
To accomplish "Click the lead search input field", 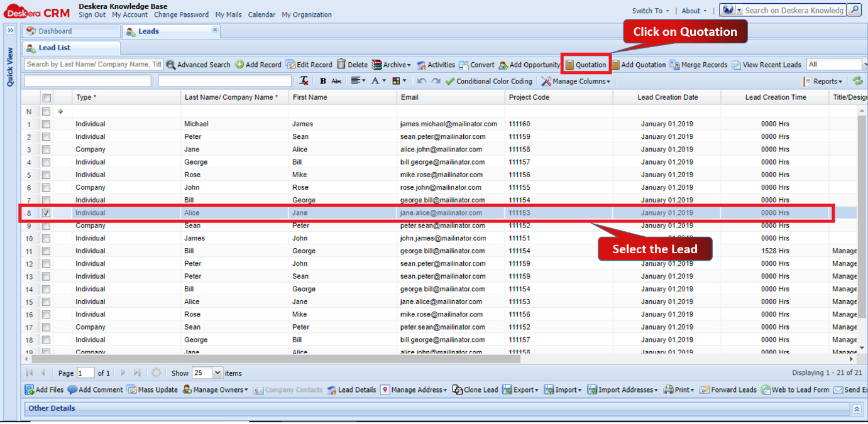I will 94,64.
